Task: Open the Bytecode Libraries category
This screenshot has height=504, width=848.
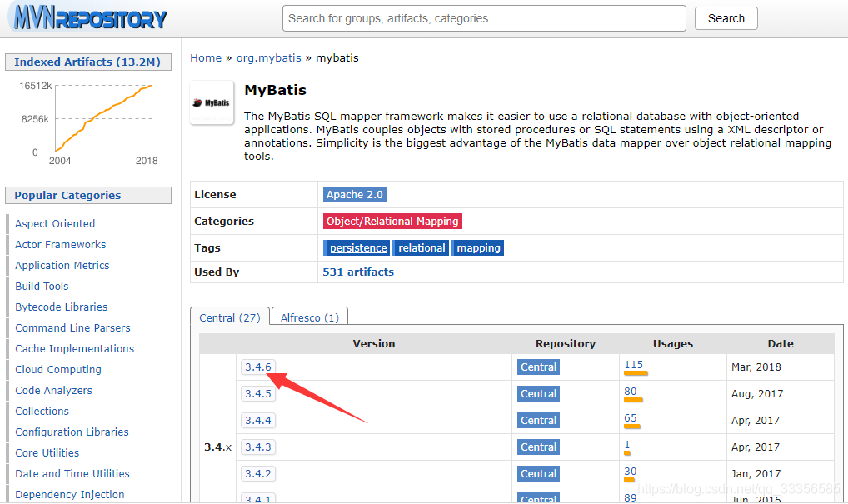Action: tap(61, 307)
